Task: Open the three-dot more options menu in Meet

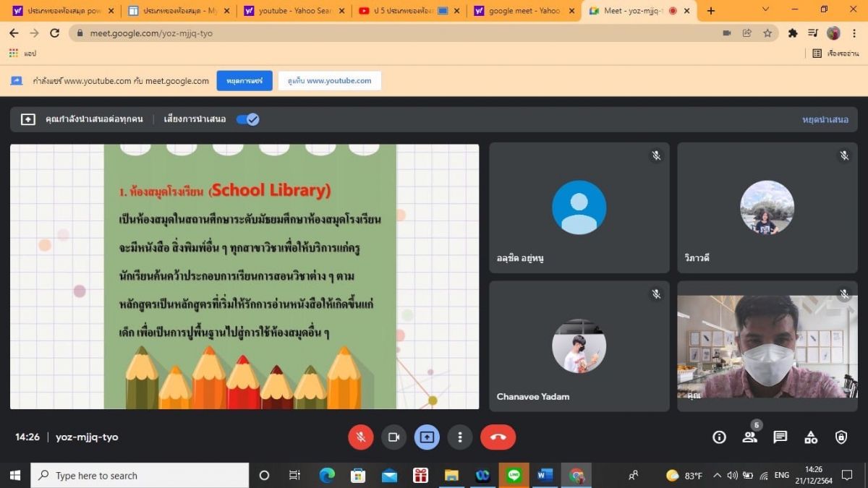Action: (x=460, y=437)
